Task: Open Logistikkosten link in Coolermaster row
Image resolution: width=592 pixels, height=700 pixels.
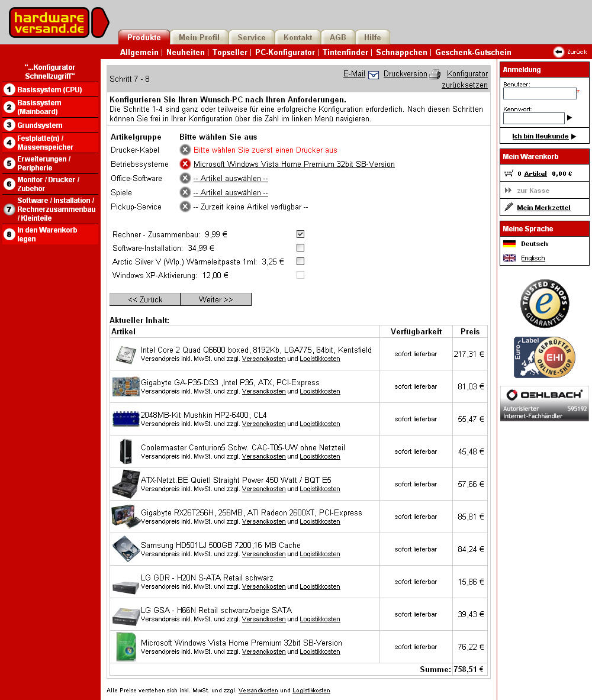Action: tap(320, 456)
